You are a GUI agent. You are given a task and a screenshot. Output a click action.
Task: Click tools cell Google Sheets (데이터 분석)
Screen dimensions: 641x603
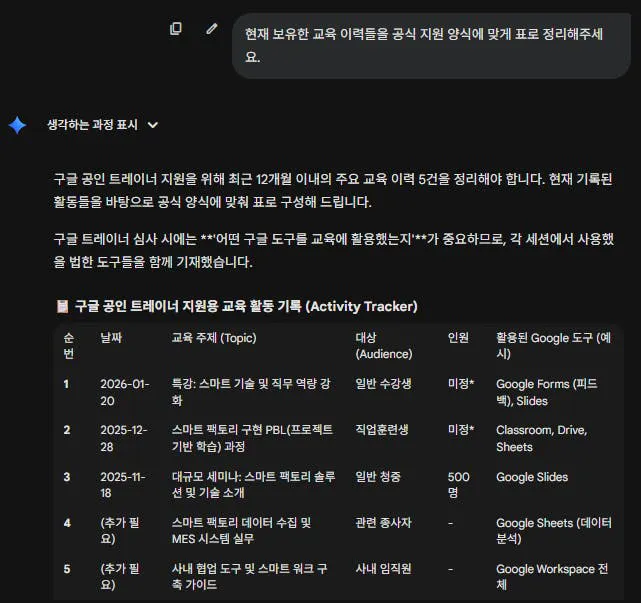pyautogui.click(x=554, y=531)
